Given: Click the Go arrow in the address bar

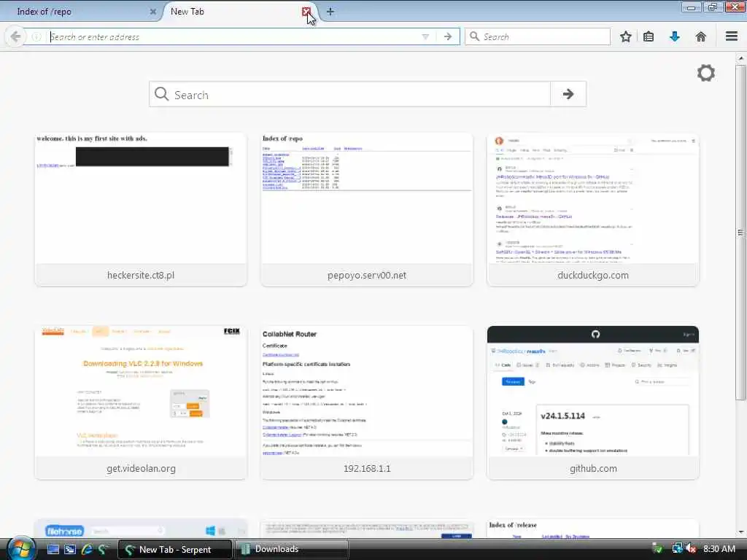Looking at the screenshot, I should [x=448, y=36].
